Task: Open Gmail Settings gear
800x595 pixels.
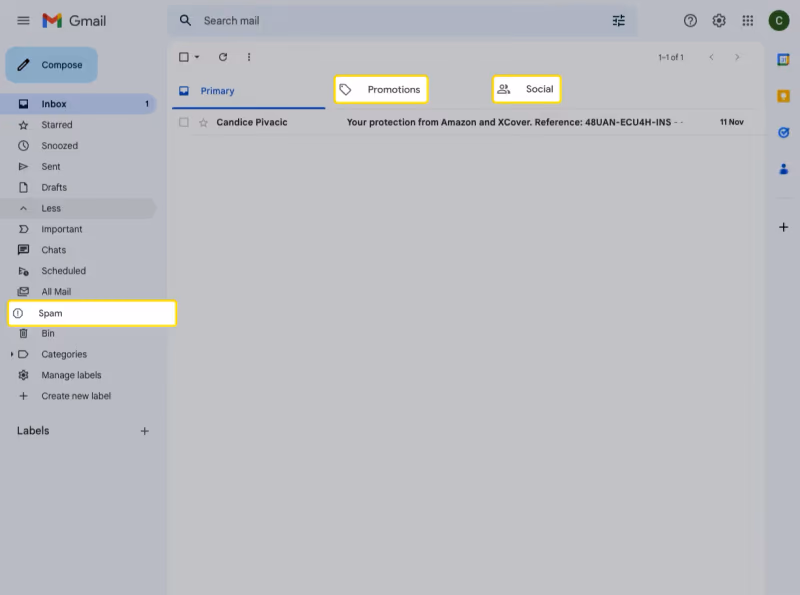Action: (718, 20)
